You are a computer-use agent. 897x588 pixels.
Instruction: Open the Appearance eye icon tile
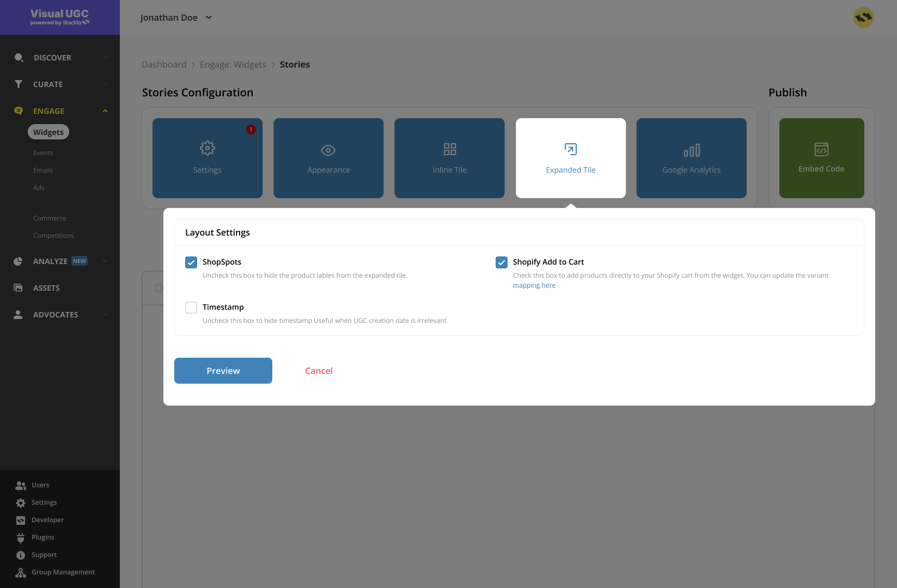(x=328, y=150)
